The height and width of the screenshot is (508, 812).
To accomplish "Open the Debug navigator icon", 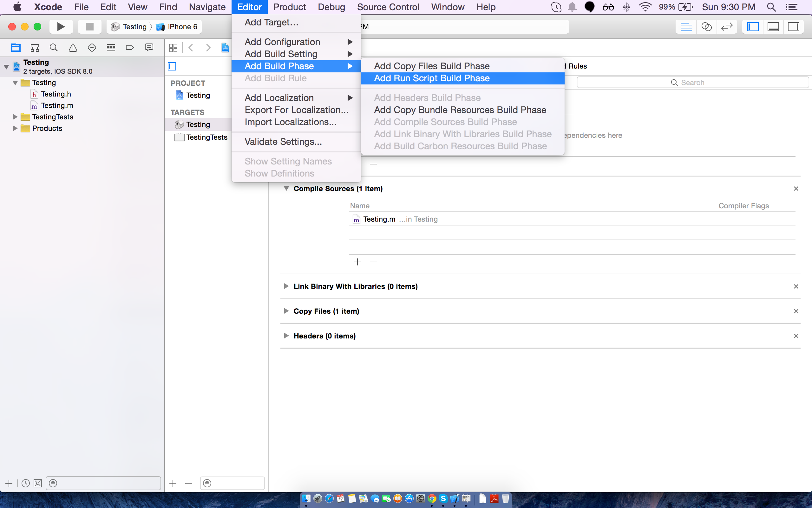I will point(111,48).
